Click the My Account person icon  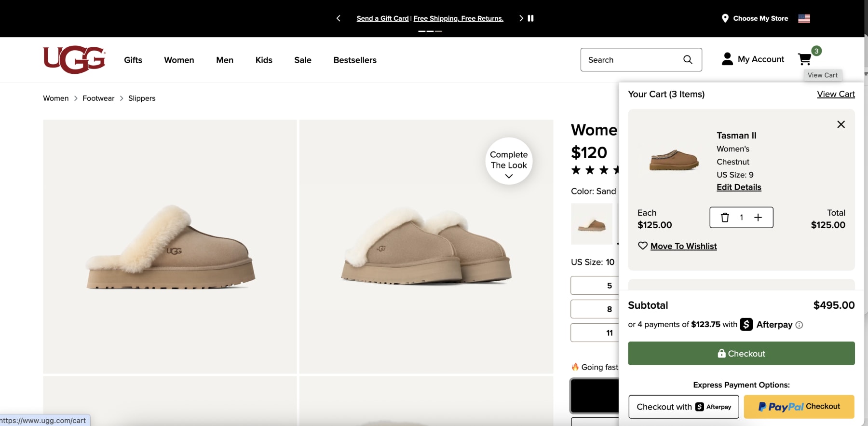coord(727,59)
